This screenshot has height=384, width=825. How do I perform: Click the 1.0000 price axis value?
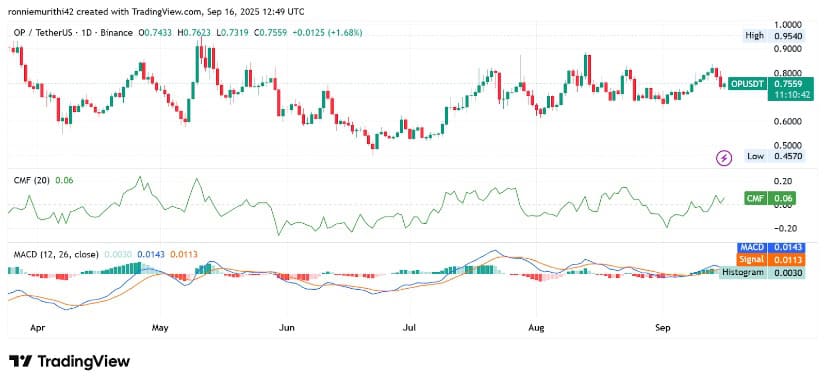click(788, 24)
